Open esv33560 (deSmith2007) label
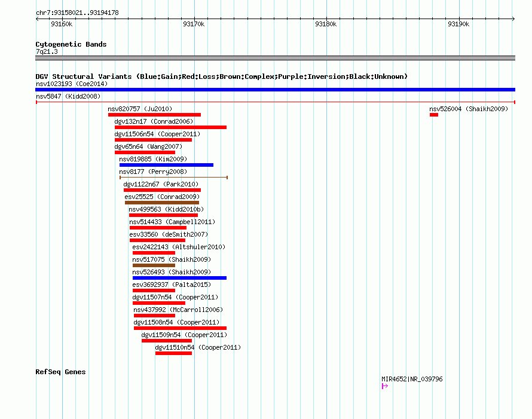The width and height of the screenshot is (532, 419). pyautogui.click(x=169, y=234)
